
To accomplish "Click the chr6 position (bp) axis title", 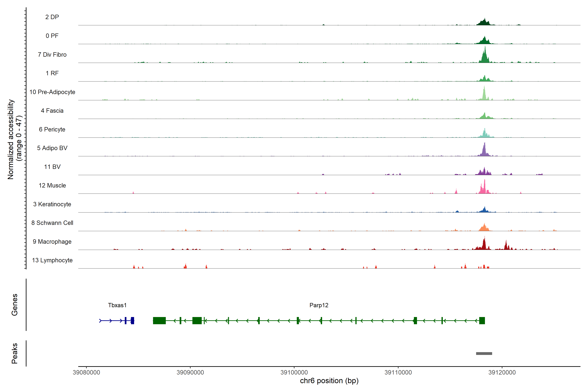I will click(329, 381).
